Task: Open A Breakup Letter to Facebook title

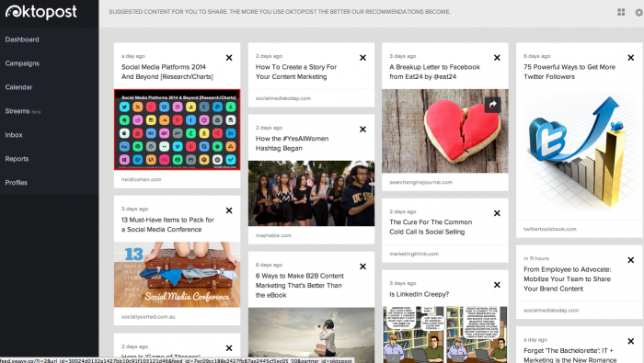Action: [x=434, y=72]
